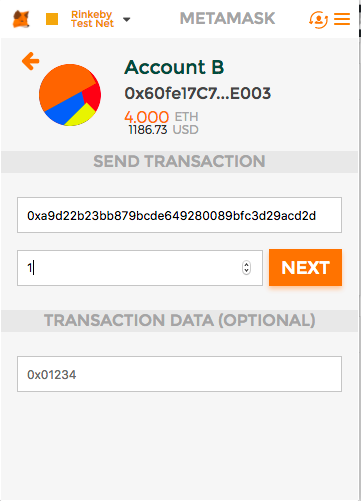Click the METAMASK title text
Image resolution: width=361 pixels, height=501 pixels.
click(x=227, y=19)
